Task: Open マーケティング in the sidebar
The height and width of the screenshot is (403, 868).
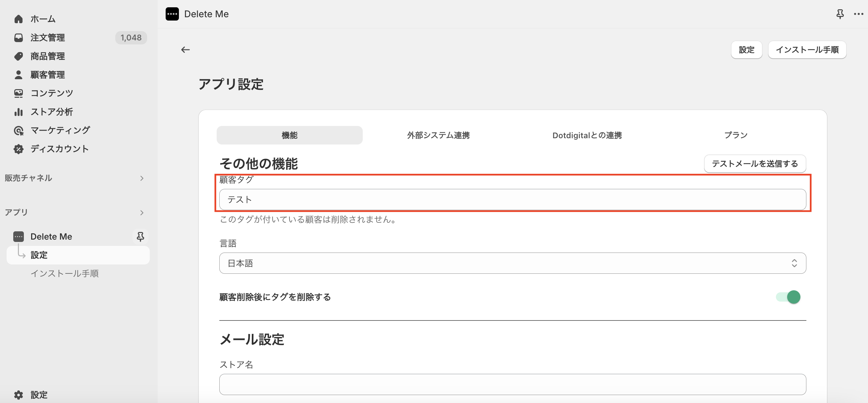Action: tap(60, 130)
